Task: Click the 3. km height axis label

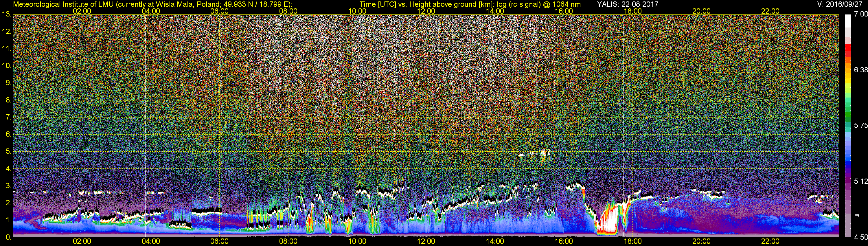Action: point(8,186)
